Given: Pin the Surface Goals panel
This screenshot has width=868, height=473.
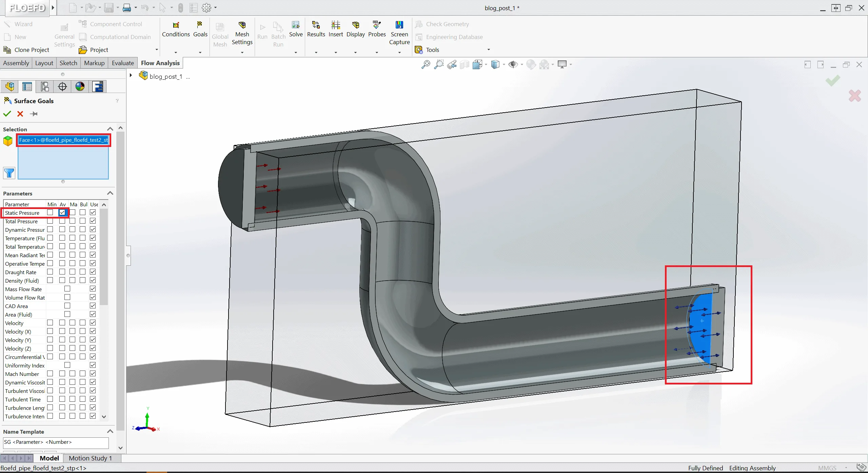Looking at the screenshot, I should (34, 114).
